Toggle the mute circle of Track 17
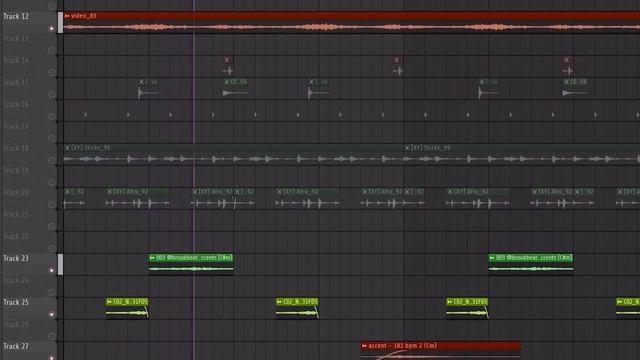 pyautogui.click(x=51, y=138)
